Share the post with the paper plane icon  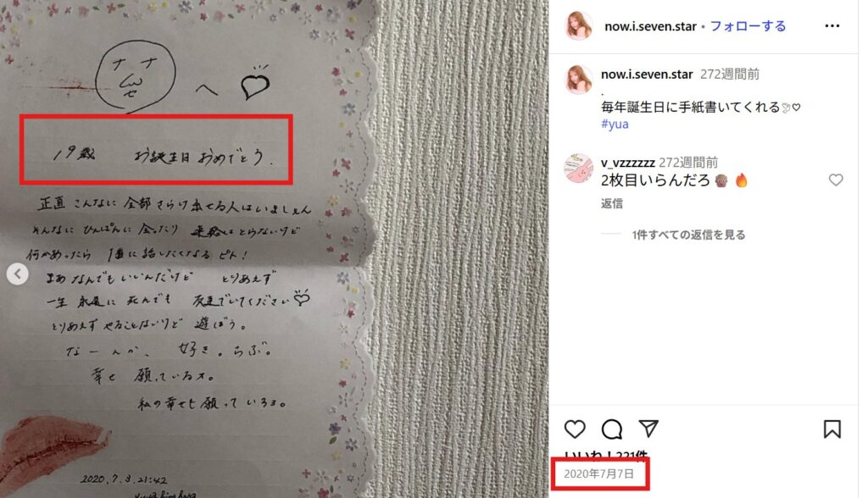tap(648, 429)
